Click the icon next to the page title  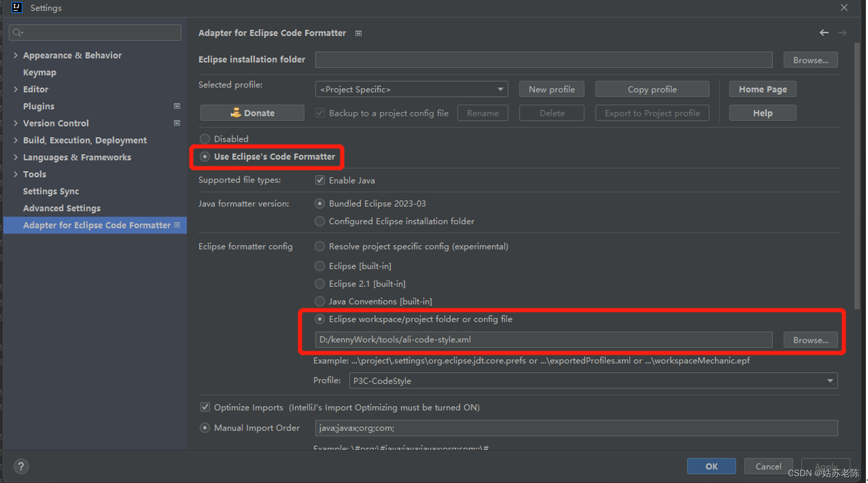[x=358, y=33]
